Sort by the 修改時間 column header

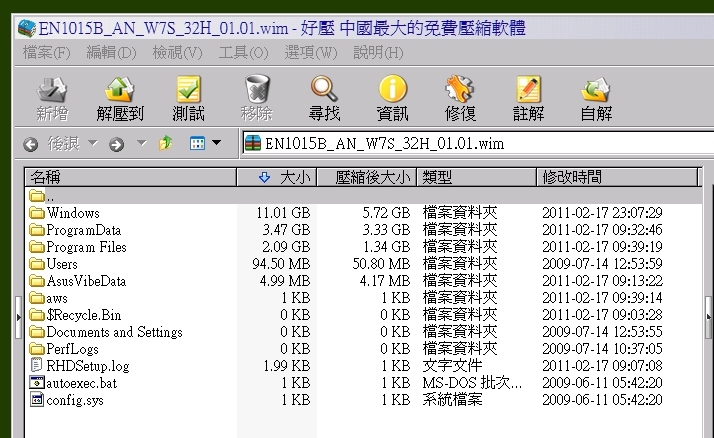[x=617, y=177]
